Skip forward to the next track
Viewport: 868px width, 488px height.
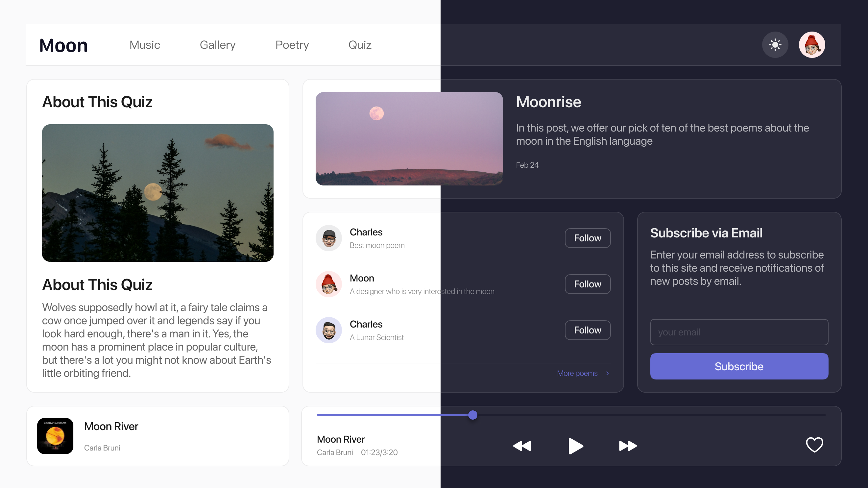click(x=627, y=446)
